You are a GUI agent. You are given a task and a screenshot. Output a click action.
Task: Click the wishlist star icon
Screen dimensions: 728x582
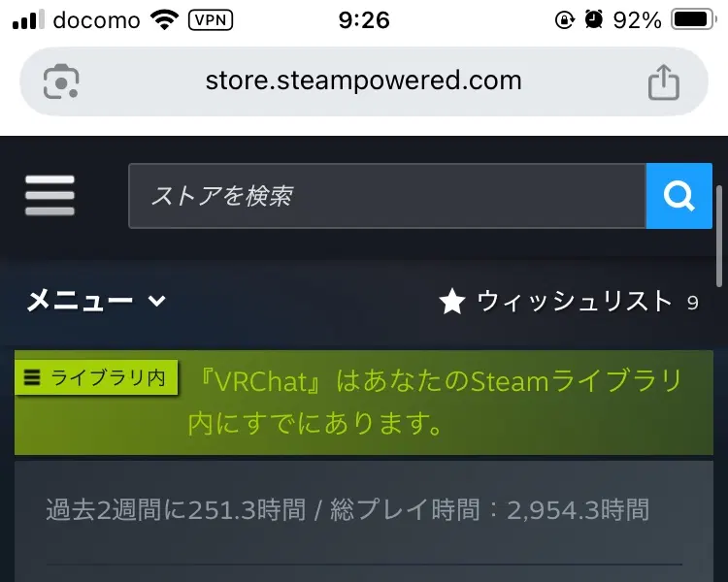pos(451,302)
